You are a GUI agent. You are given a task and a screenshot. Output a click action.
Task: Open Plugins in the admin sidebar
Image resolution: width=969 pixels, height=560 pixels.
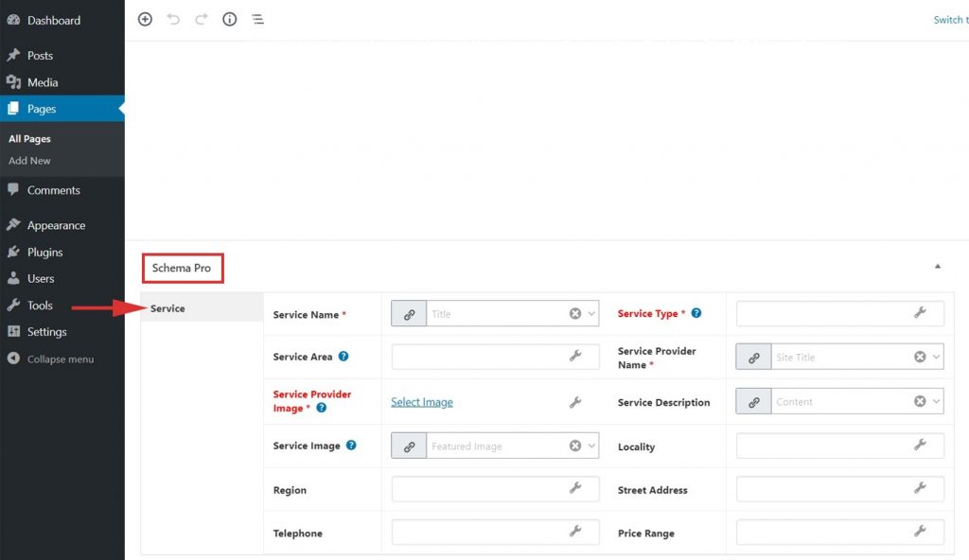44,253
